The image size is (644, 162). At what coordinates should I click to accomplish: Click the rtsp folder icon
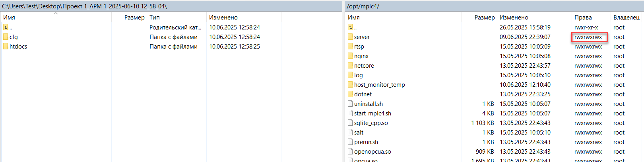[x=350, y=46]
